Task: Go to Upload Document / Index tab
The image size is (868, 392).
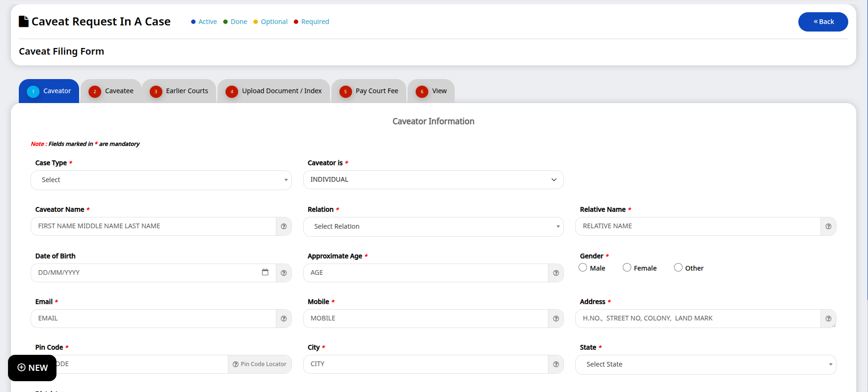Action: (x=273, y=91)
